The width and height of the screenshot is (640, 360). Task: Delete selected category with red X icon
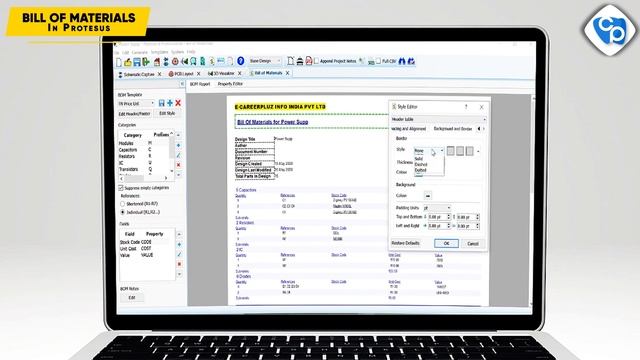(178, 165)
